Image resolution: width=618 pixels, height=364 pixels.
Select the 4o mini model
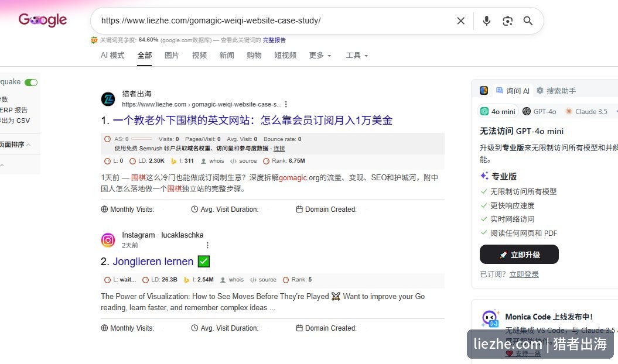tap(498, 112)
